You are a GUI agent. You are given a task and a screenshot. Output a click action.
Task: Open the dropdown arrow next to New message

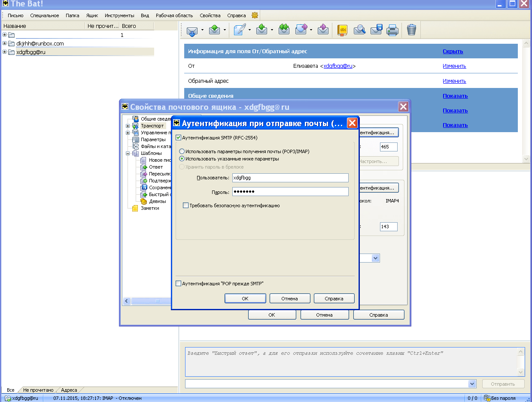[249, 30]
